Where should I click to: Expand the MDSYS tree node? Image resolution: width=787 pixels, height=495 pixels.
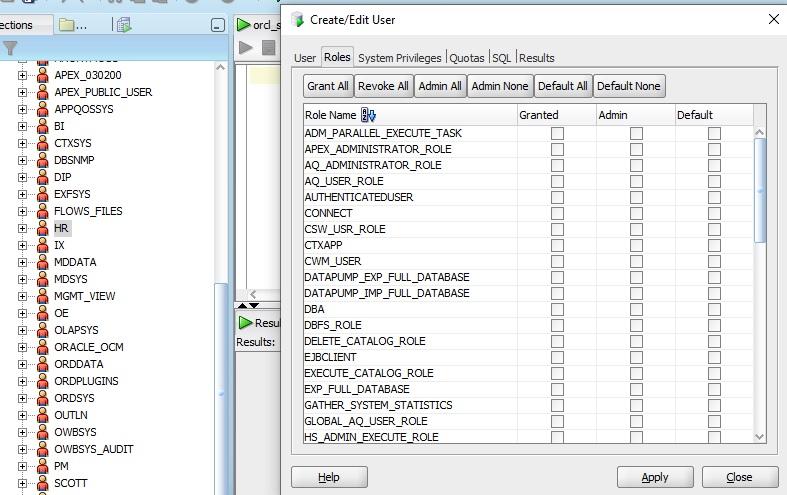coord(22,279)
